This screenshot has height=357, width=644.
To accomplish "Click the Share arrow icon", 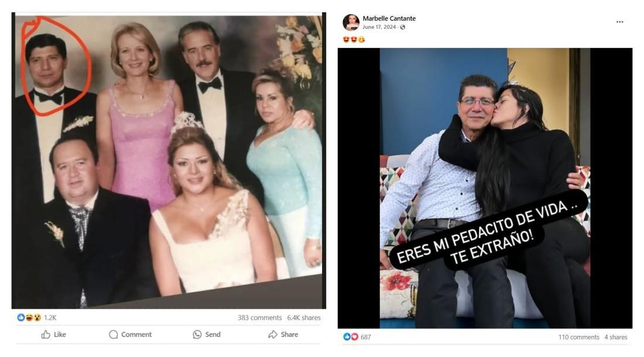I will 273,334.
